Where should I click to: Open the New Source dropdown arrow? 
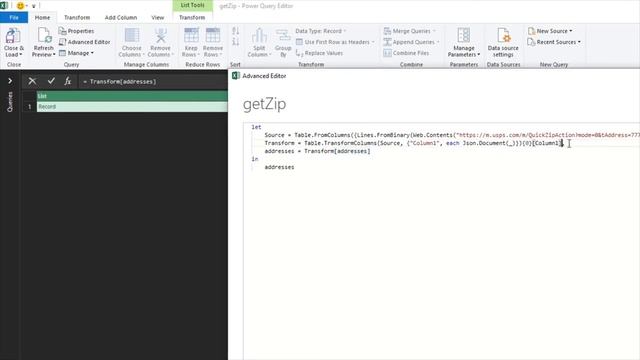tap(571, 31)
